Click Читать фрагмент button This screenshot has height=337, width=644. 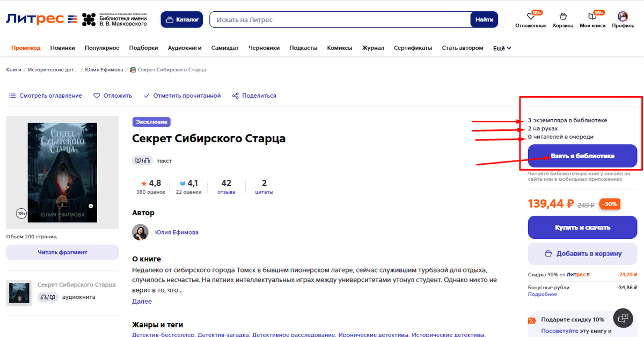(x=62, y=252)
